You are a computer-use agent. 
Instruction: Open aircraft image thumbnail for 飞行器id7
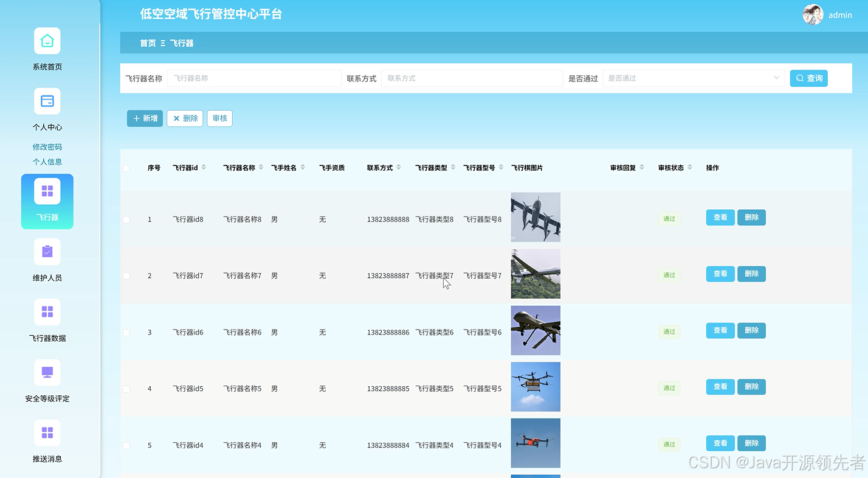click(x=536, y=274)
